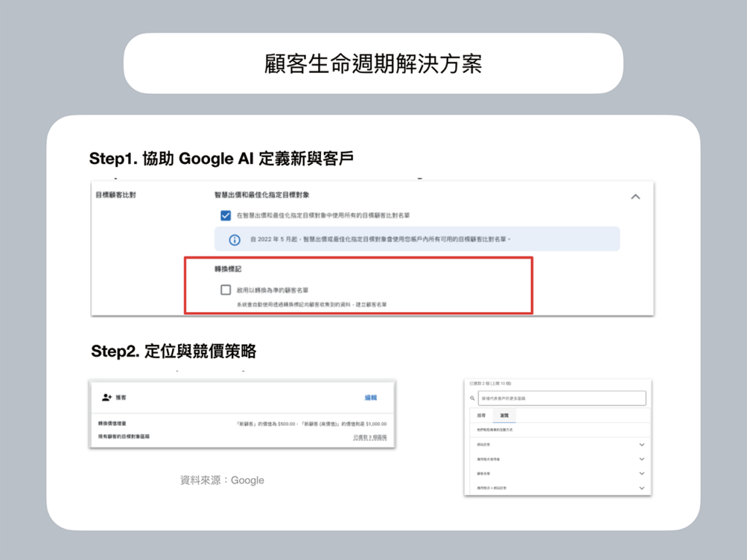The height and width of the screenshot is (560, 747).
Task: Click the magnifier icon beside the segment search box
Action: [x=473, y=398]
